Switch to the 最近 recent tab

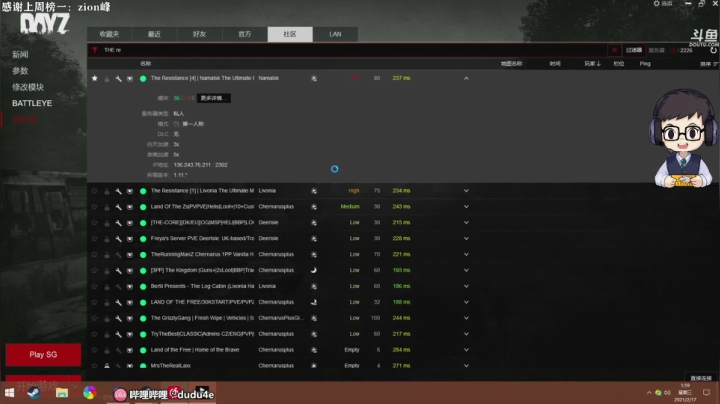[x=154, y=34]
